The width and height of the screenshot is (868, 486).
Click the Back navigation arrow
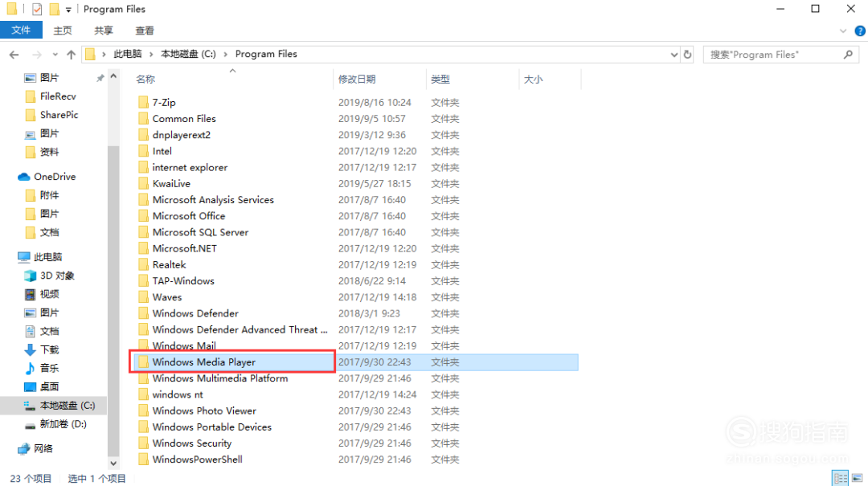pos(14,55)
